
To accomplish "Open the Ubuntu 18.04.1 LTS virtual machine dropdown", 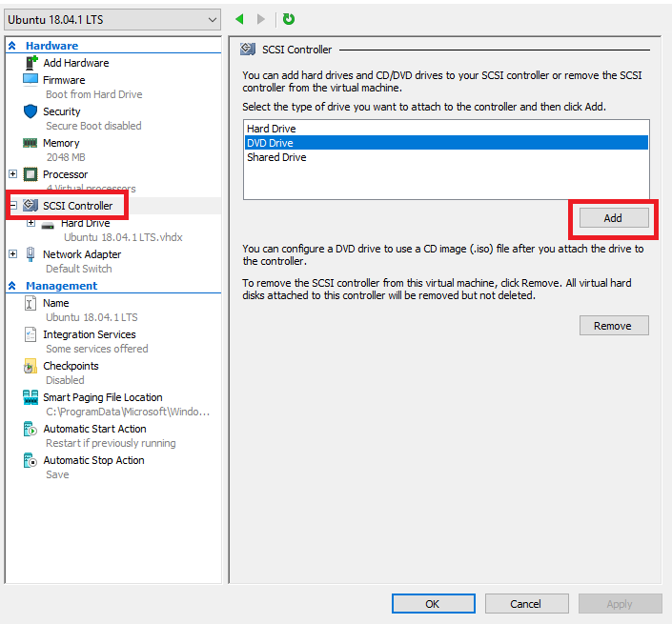I will tap(112, 20).
